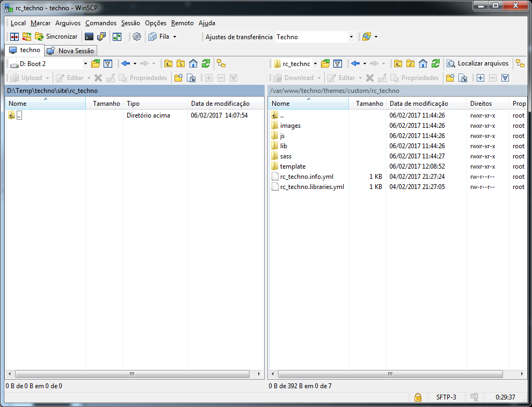Viewport: 532px width, 407px height.
Task: Create a new folder in the remote panel
Action: (x=450, y=78)
